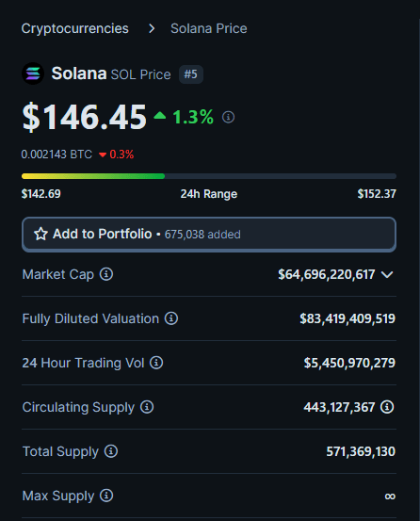The width and height of the screenshot is (420, 521).
Task: Click Max Supply info icon
Action: click(106, 496)
